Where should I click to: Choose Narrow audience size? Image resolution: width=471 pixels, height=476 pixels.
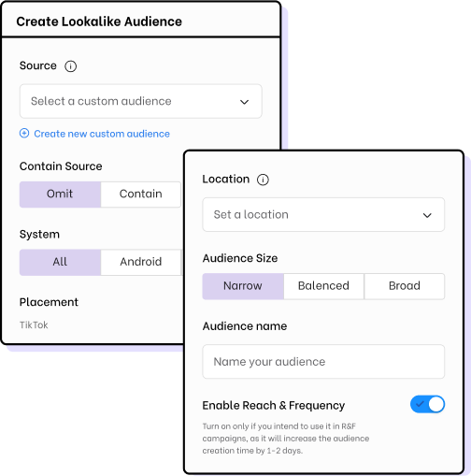(243, 286)
